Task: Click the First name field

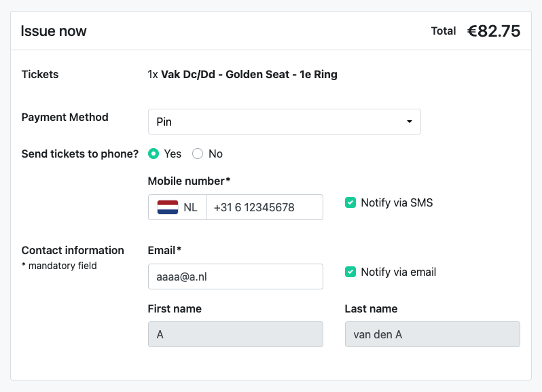Action: click(x=236, y=334)
